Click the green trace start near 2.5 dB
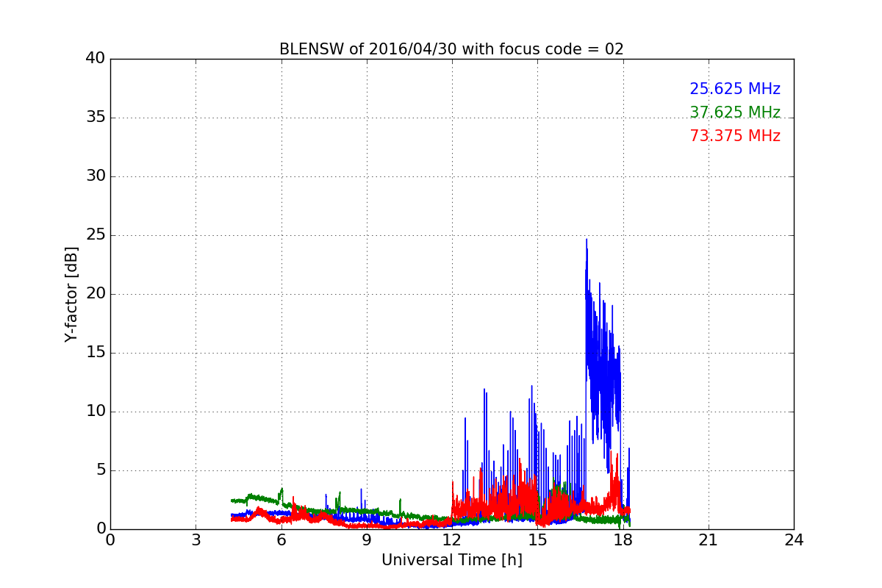882x588 pixels. (232, 501)
